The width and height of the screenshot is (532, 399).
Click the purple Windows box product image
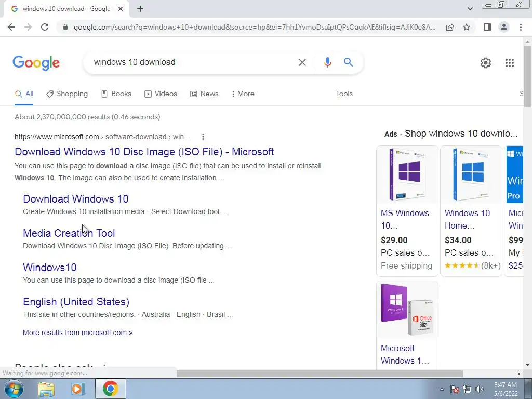coord(407,175)
